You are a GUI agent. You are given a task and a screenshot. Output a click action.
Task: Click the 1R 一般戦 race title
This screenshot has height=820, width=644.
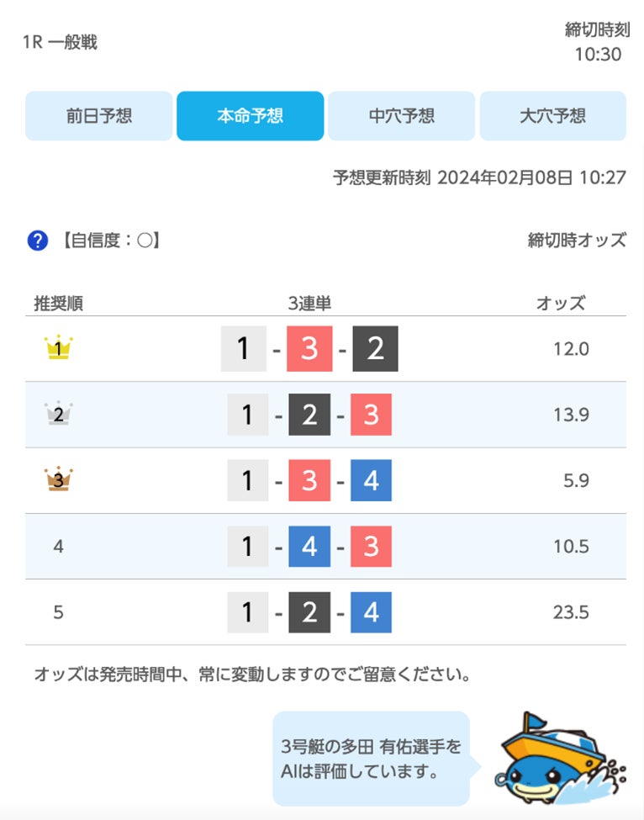click(60, 42)
